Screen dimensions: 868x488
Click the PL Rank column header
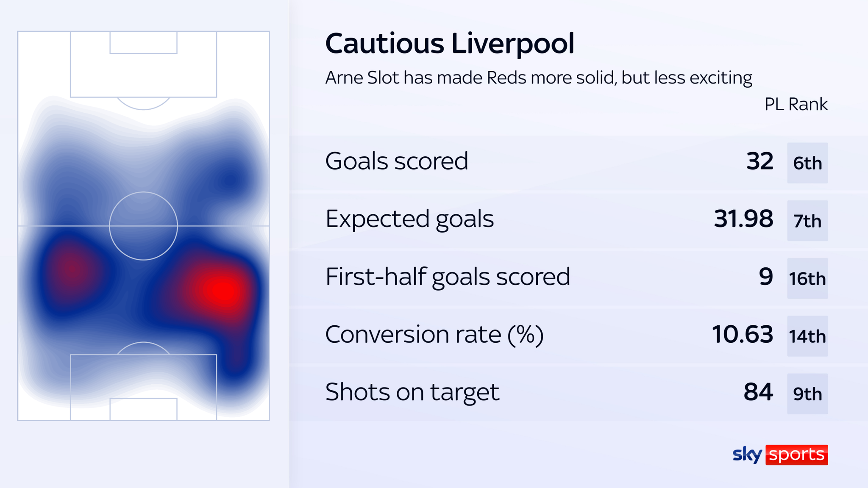click(x=796, y=104)
